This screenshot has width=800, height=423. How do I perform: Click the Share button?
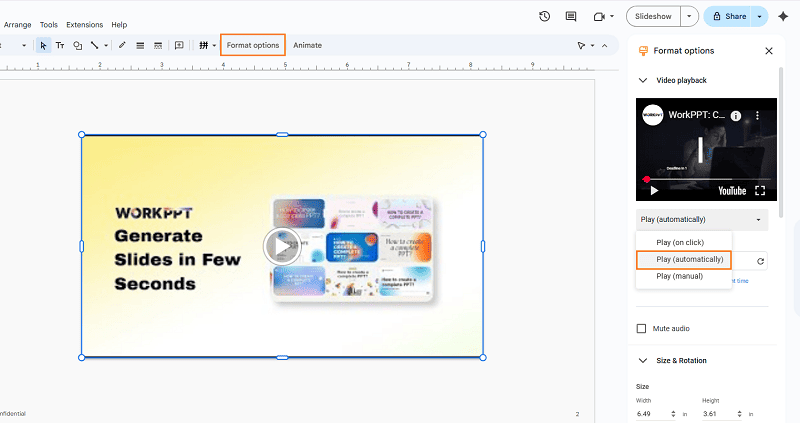[730, 16]
